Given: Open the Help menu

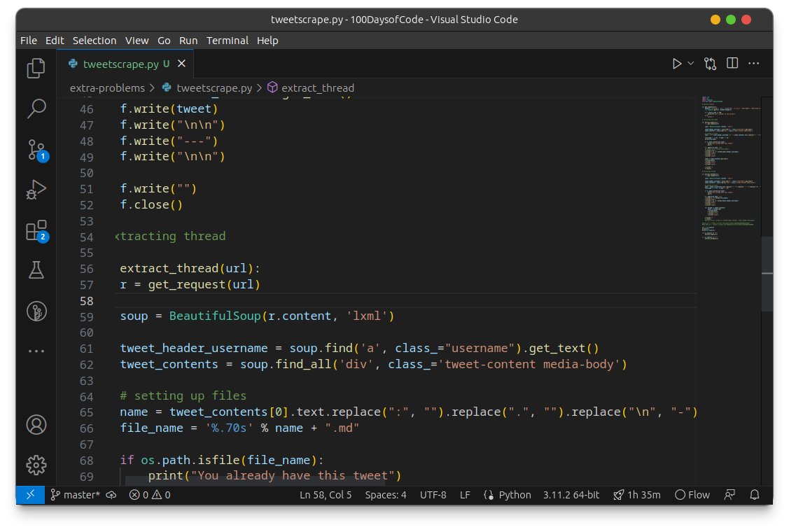Looking at the screenshot, I should [267, 41].
